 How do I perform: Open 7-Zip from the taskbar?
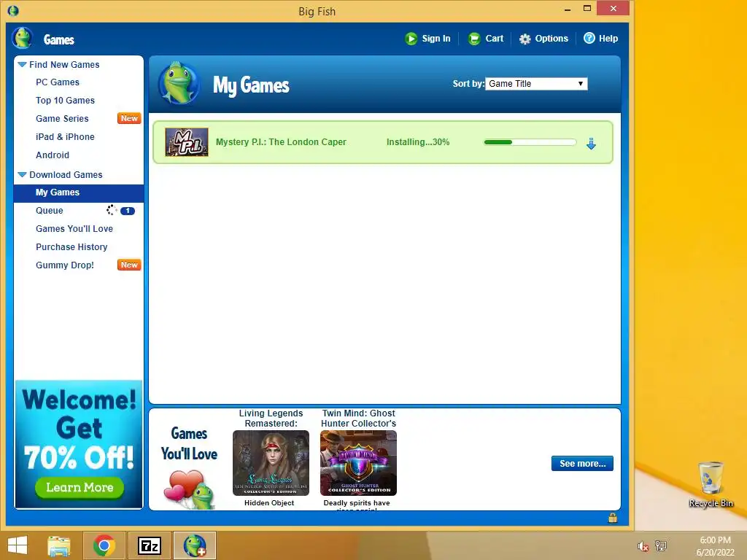[149, 545]
